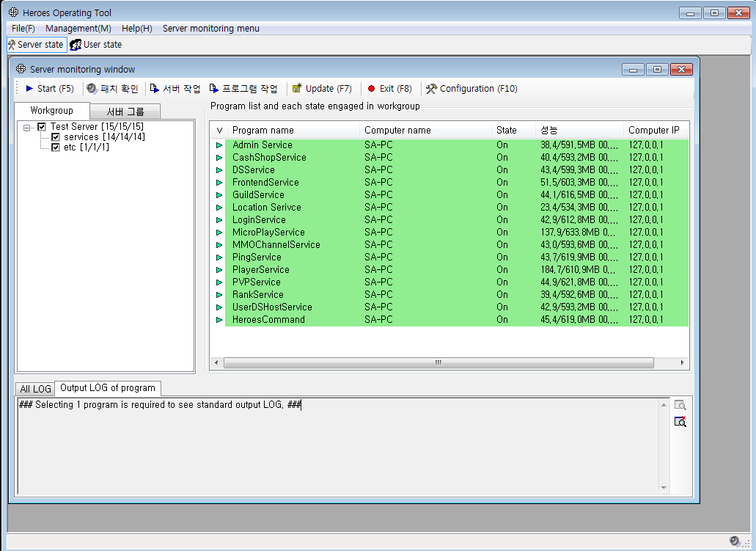Uncheck the Test Server checkbox

[42, 127]
